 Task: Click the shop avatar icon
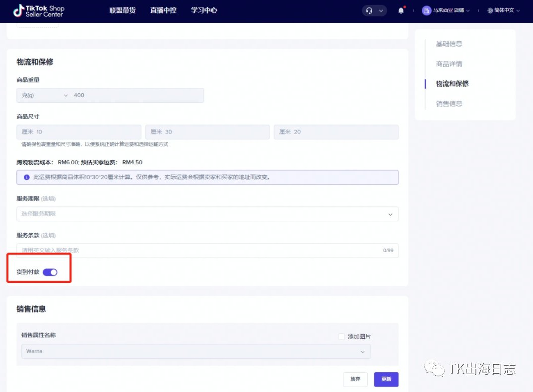click(426, 10)
